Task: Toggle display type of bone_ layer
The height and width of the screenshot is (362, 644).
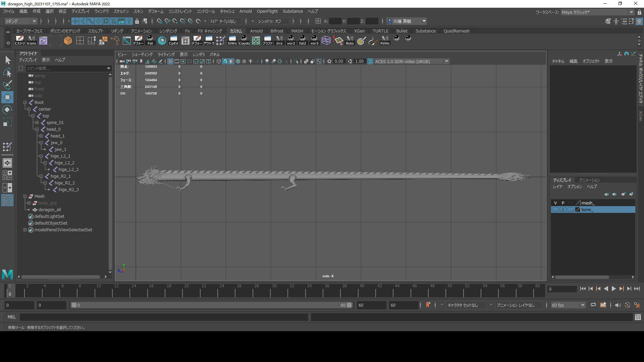Action: click(x=571, y=209)
